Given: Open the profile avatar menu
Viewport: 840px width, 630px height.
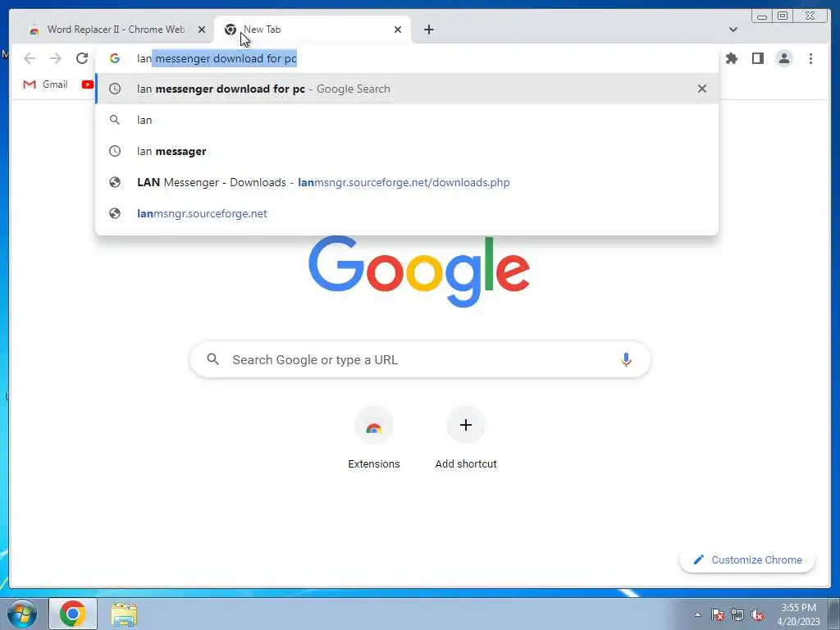Looking at the screenshot, I should [783, 58].
